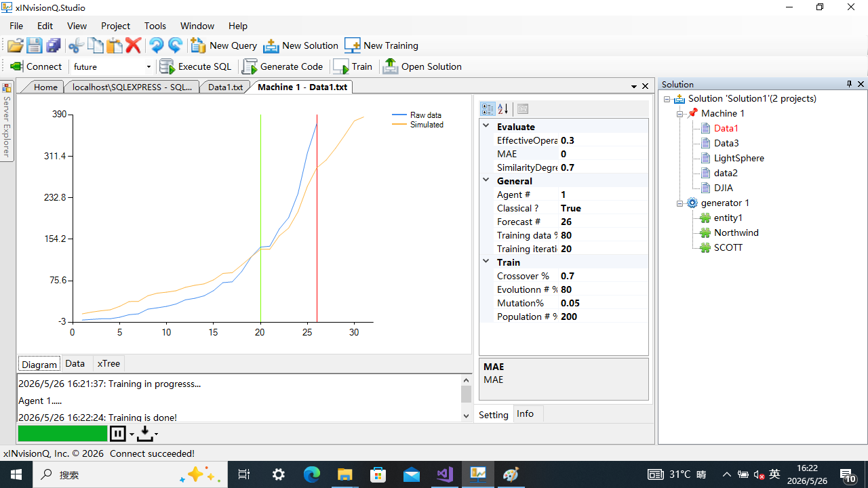This screenshot has width=868, height=488.
Task: Open Microsoft Edge from the taskbar
Action: 311,474
